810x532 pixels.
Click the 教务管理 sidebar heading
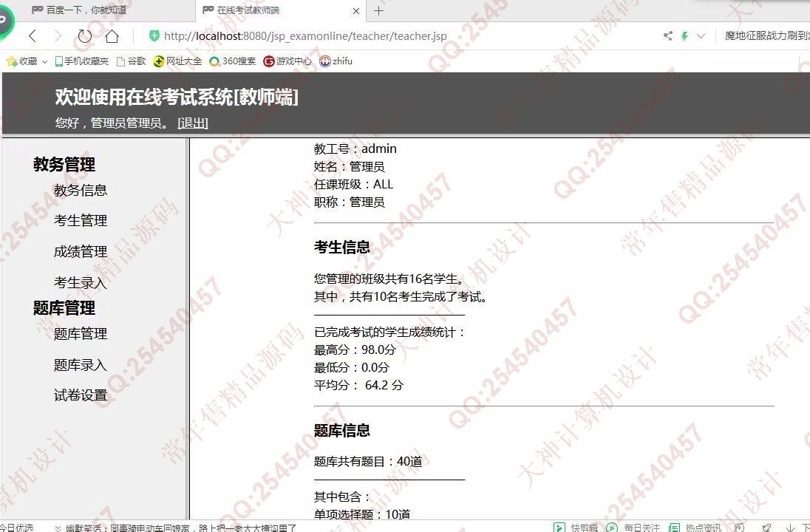[x=64, y=164]
